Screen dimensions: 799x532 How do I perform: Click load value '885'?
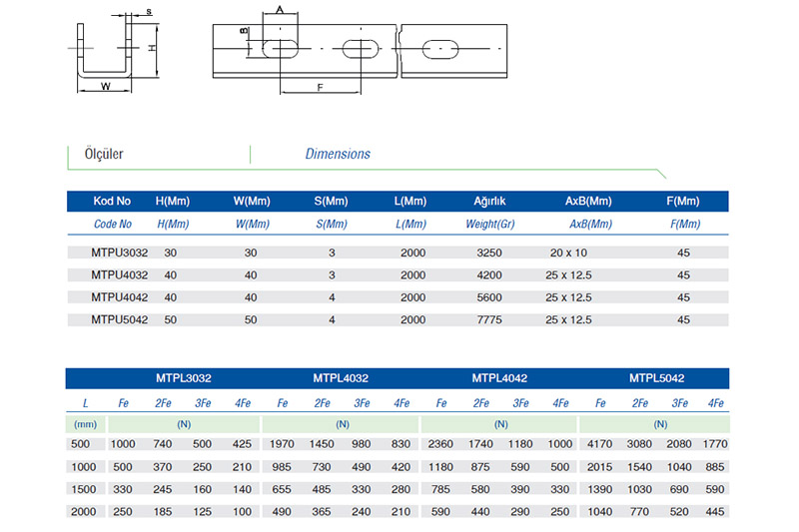pos(715,467)
